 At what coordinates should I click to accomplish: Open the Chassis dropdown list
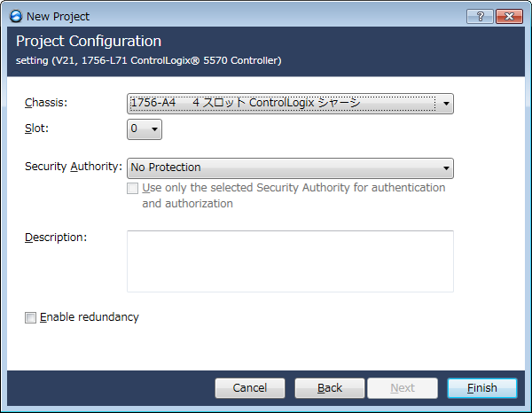point(446,104)
